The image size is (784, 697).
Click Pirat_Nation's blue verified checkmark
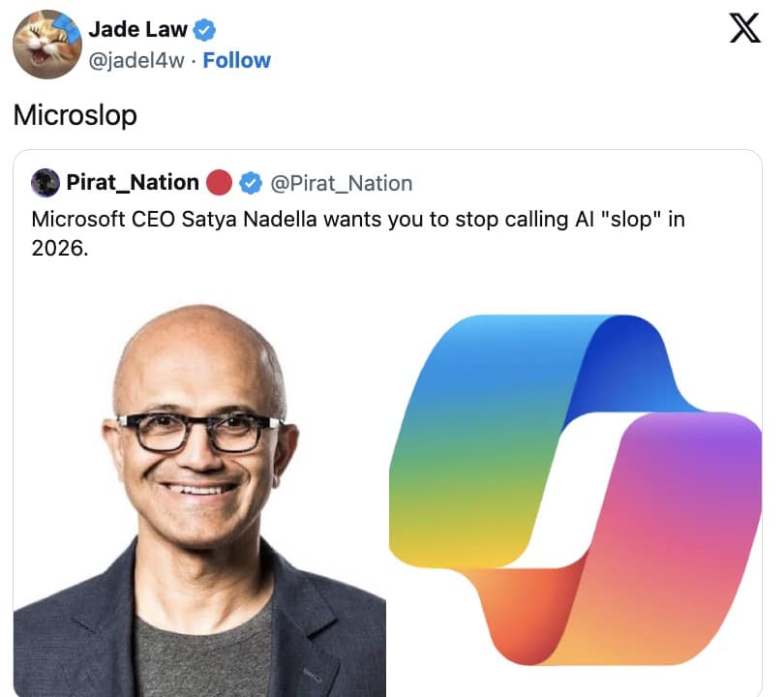[x=251, y=183]
